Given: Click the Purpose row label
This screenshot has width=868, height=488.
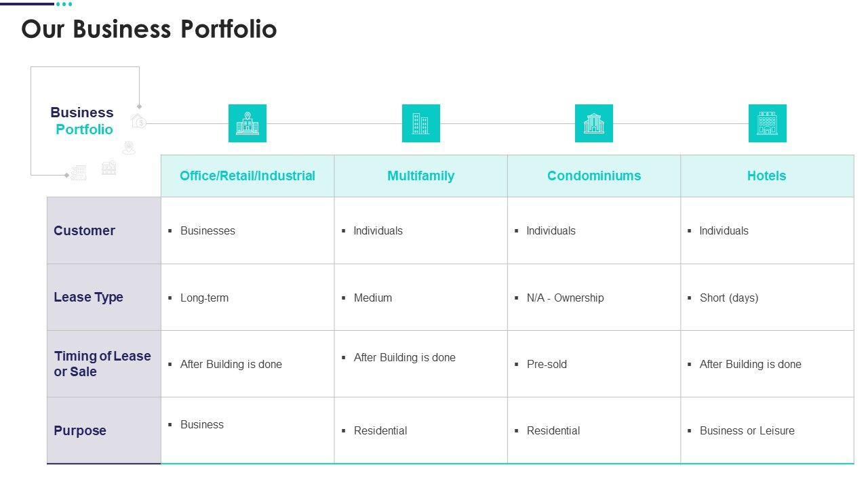Looking at the screenshot, I should [x=80, y=430].
